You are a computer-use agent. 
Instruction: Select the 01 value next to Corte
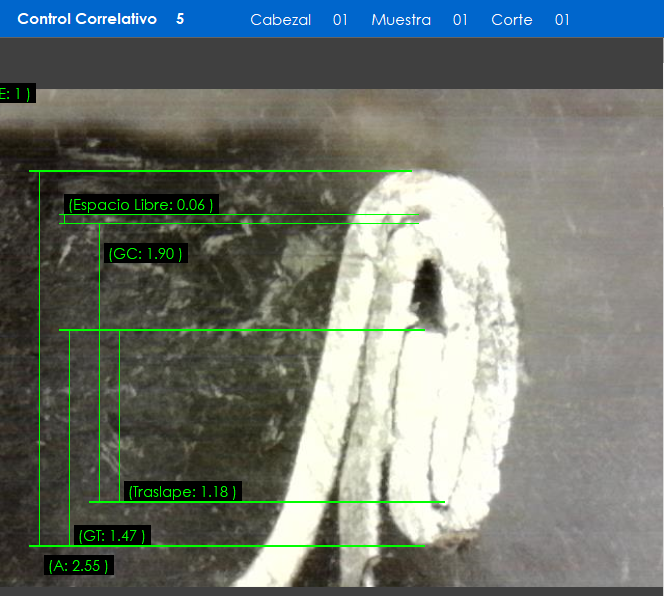pyautogui.click(x=562, y=20)
